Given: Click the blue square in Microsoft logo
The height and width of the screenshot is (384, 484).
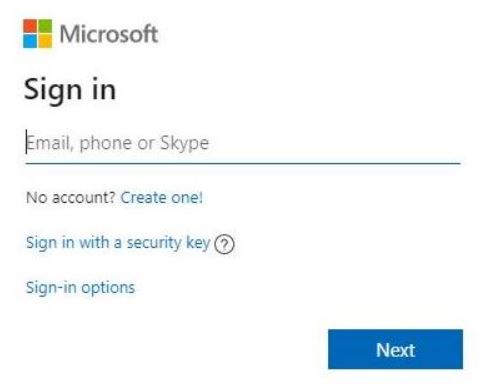Looking at the screenshot, I should coord(30,41).
